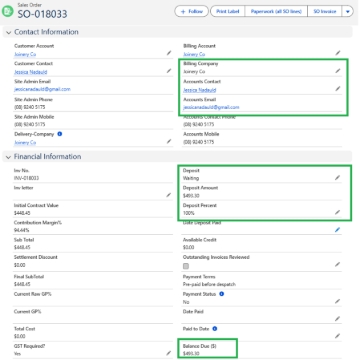Show the Delivery-Company info tooltip icon
The image size is (360, 360).
click(x=60, y=134)
